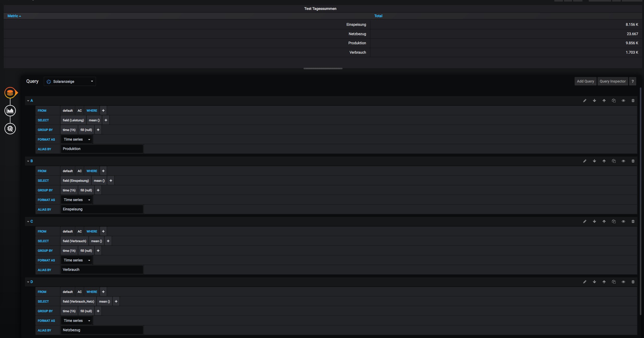Image resolution: width=644 pixels, height=338 pixels.
Task: Open the General settings gear icon
Action: [10, 129]
